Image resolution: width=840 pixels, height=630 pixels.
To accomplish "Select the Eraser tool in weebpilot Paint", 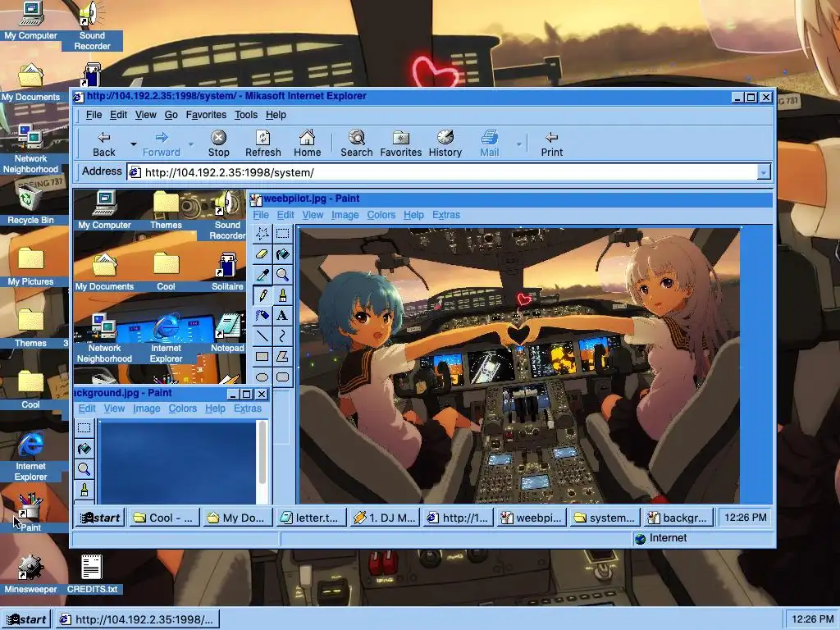I will click(262, 254).
